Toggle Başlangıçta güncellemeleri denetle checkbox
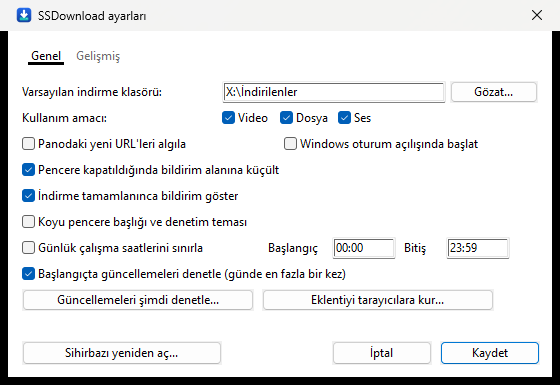Image resolution: width=560 pixels, height=385 pixels. tap(28, 274)
